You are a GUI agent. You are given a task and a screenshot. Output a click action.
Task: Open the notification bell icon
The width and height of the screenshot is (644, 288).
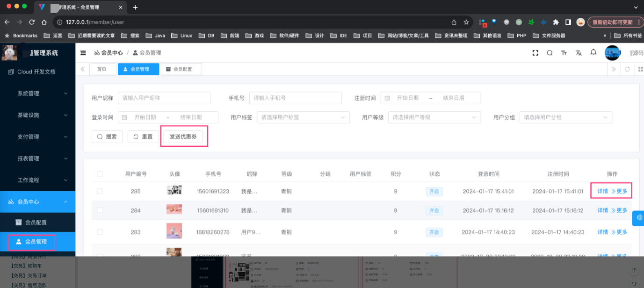tap(593, 52)
